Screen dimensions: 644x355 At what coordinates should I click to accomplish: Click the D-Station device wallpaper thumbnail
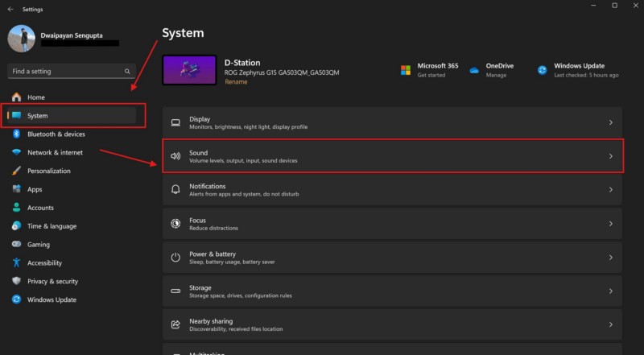click(x=189, y=70)
